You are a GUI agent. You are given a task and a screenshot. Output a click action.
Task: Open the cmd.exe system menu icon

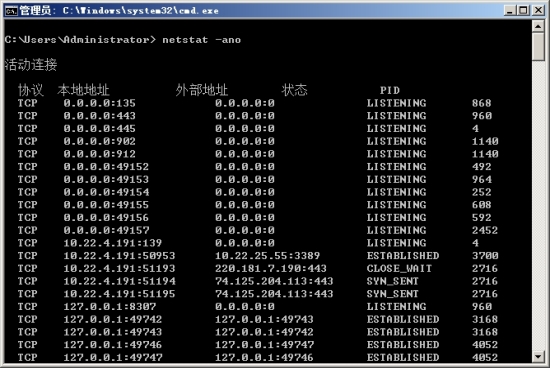pyautogui.click(x=11, y=11)
